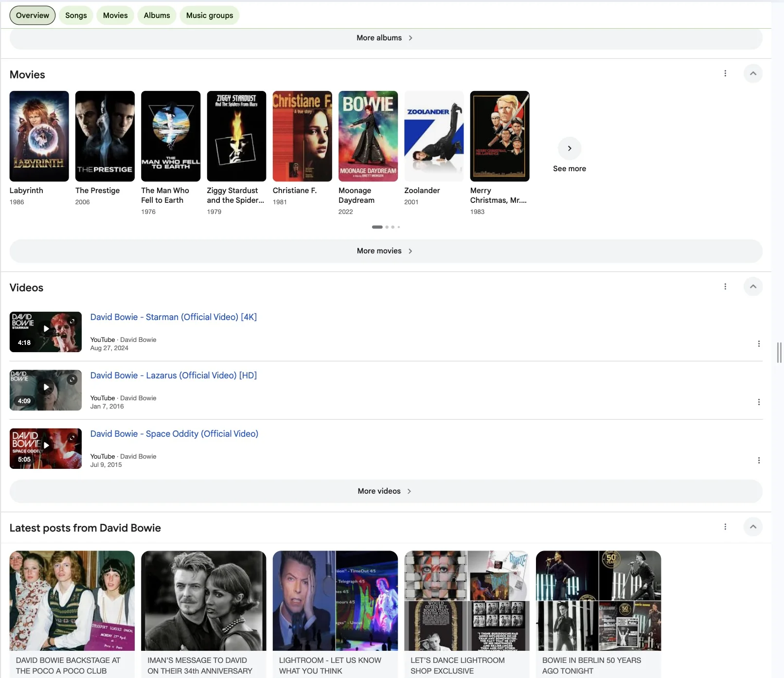Click the vertical scrollbar on the right edge
784x678 pixels.
click(779, 353)
